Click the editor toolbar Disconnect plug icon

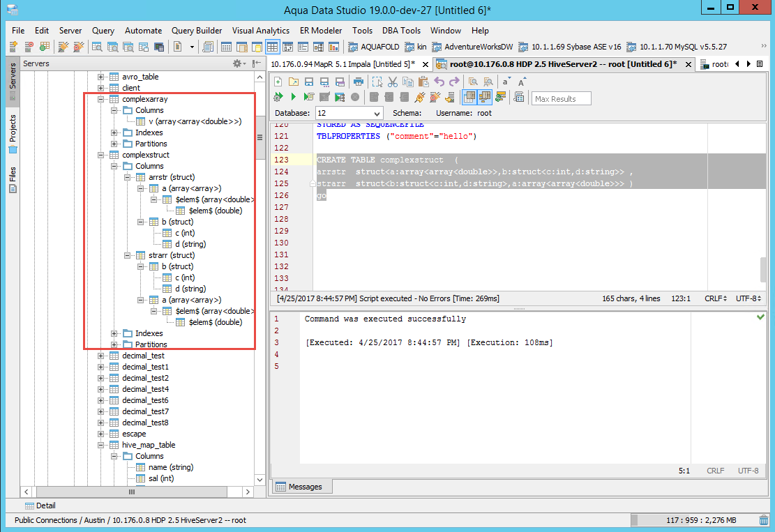[x=435, y=97]
